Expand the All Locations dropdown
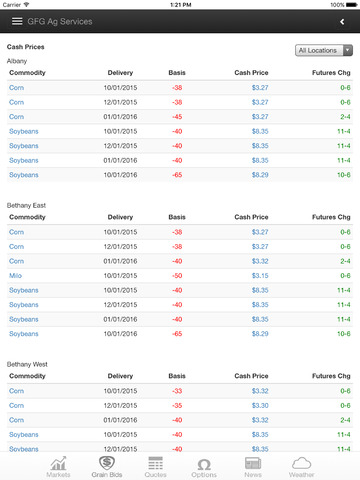Screen dimensions: 360x480 324,50
